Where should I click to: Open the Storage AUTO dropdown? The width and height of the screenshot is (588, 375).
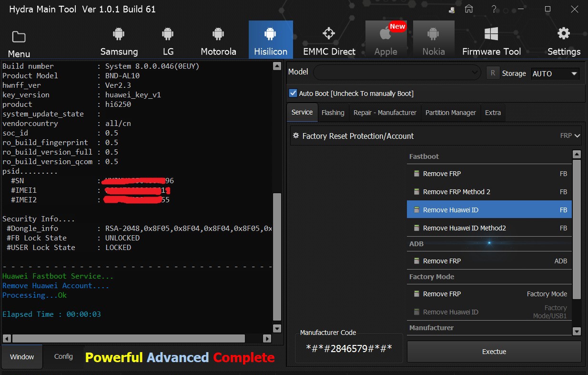(x=555, y=73)
